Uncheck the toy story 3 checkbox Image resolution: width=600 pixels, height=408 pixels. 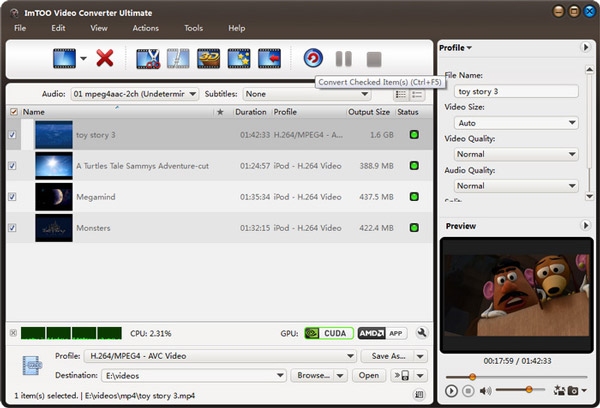tap(12, 135)
